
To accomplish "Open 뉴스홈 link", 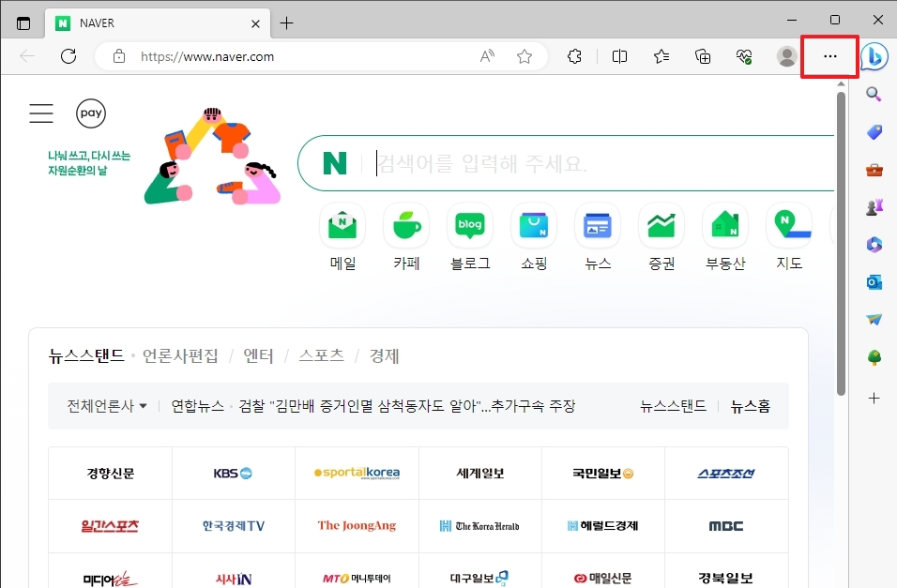I will 750,406.
